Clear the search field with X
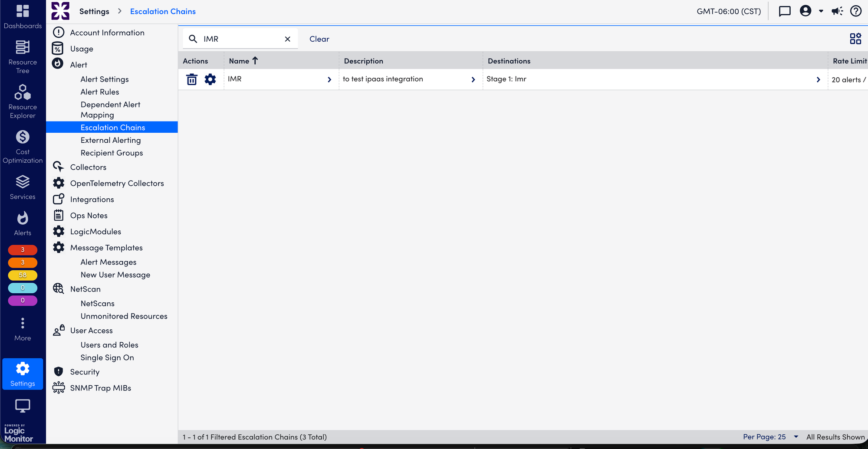 click(287, 39)
